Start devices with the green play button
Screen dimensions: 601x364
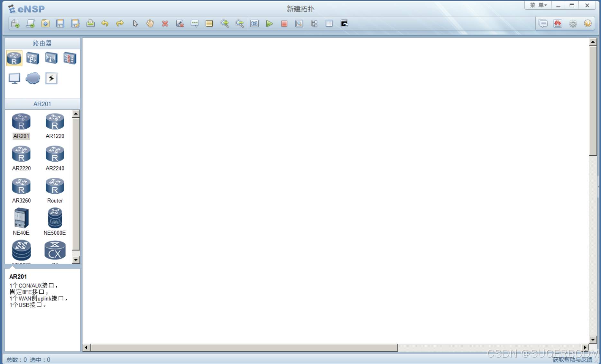pyautogui.click(x=269, y=23)
